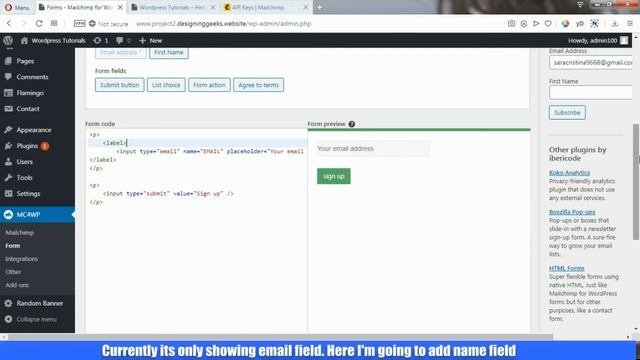Close the API Keys Mailchimp tab
Image resolution: width=640 pixels, height=360 pixels.
tap(306, 7)
